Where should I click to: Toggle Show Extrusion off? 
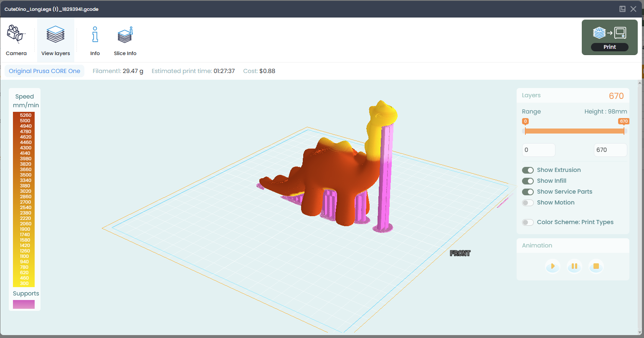coord(528,170)
